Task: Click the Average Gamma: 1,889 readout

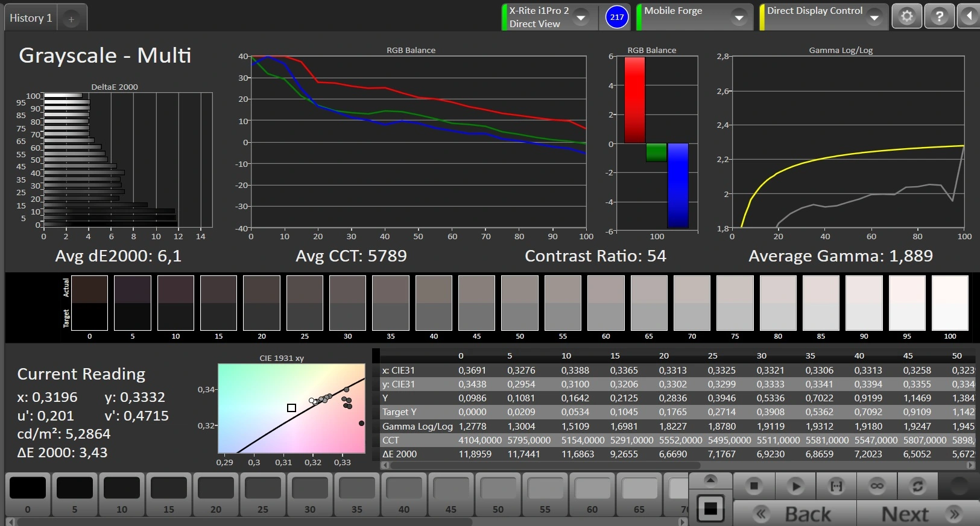Action: pyautogui.click(x=841, y=256)
